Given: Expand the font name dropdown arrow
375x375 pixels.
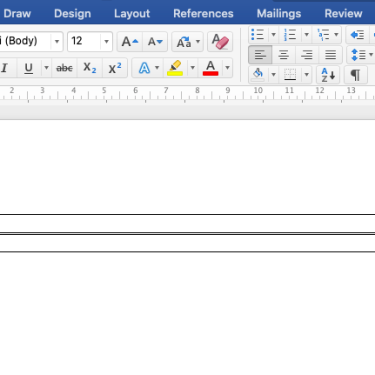Looking at the screenshot, I should (x=57, y=42).
